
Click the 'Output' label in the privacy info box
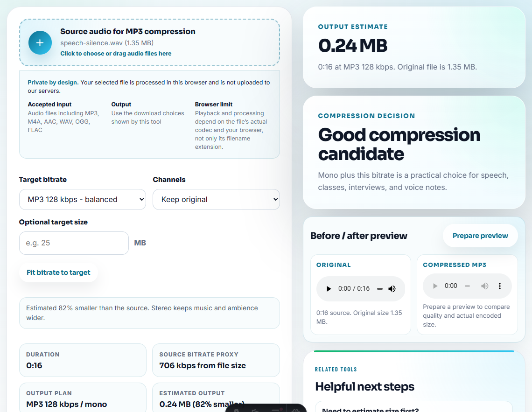pos(121,105)
